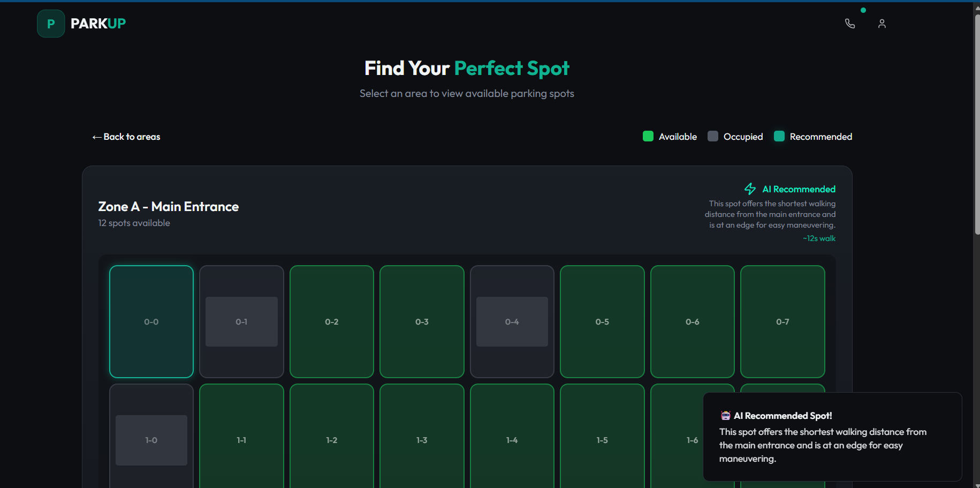The image size is (980, 488).
Task: Click the Find Your Perfect Spot heading
Action: click(x=467, y=69)
